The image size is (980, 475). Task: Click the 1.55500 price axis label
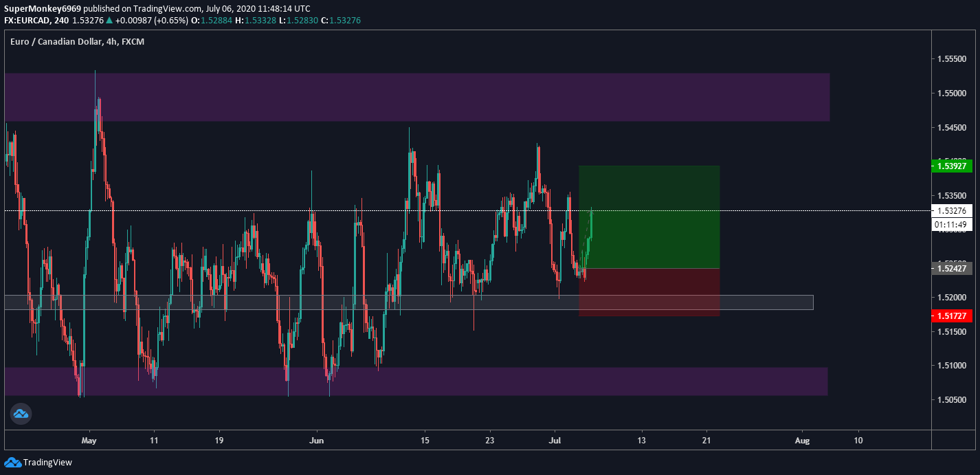[x=952, y=59]
